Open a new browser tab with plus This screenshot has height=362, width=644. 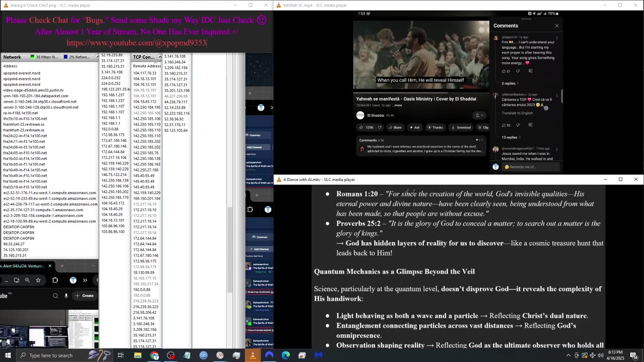point(62,266)
